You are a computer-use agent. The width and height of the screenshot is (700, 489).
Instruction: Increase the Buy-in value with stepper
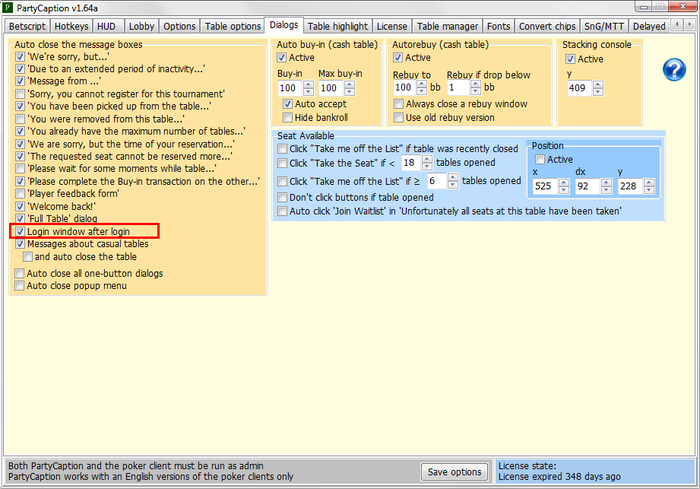[x=308, y=84]
